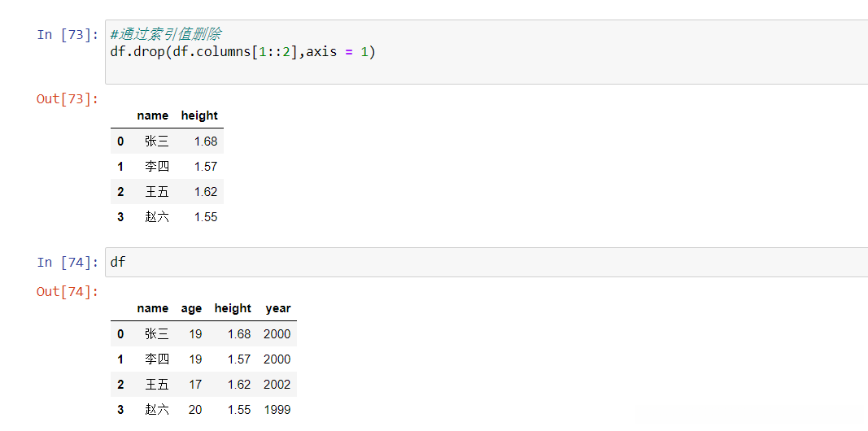Click age value 17 in Out[74] table

pos(194,384)
